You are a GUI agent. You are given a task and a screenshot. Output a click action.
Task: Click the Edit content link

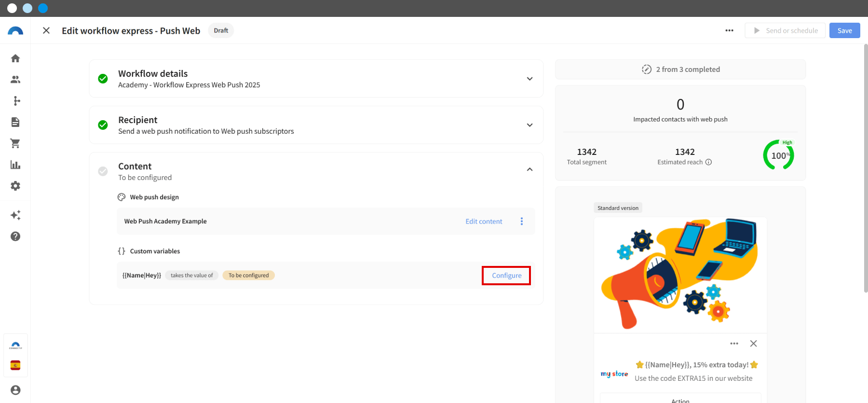pyautogui.click(x=484, y=221)
